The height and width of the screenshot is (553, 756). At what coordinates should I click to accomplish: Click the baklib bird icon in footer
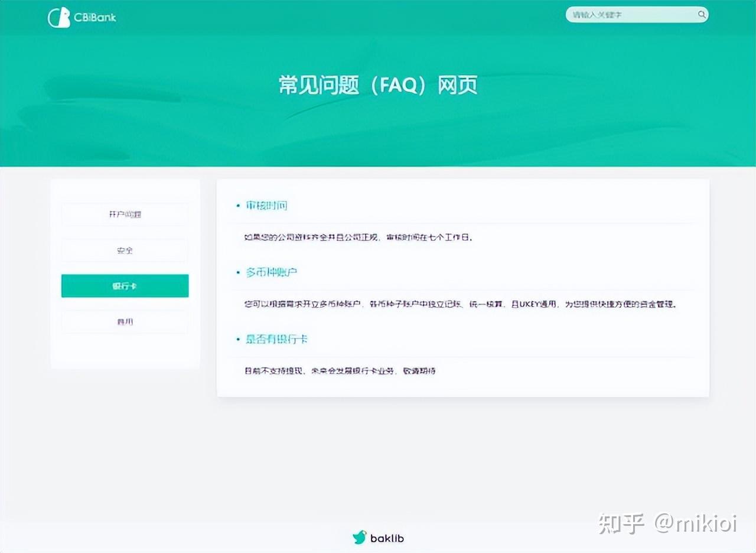pos(360,538)
